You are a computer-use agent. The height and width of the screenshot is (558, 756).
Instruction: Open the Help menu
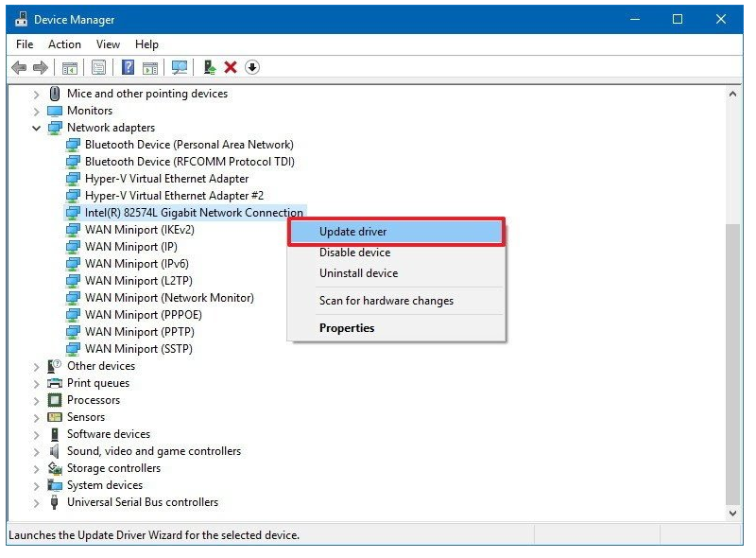(146, 44)
